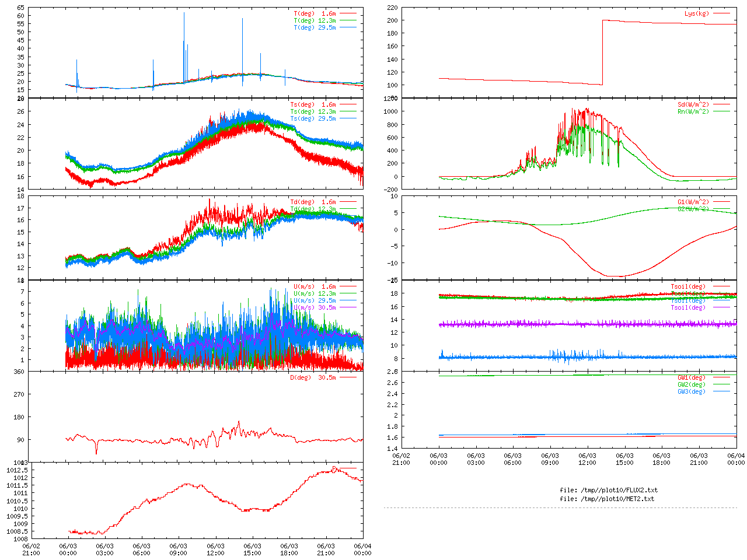Select the Ts(deg) 29.5m legend label

click(x=313, y=118)
